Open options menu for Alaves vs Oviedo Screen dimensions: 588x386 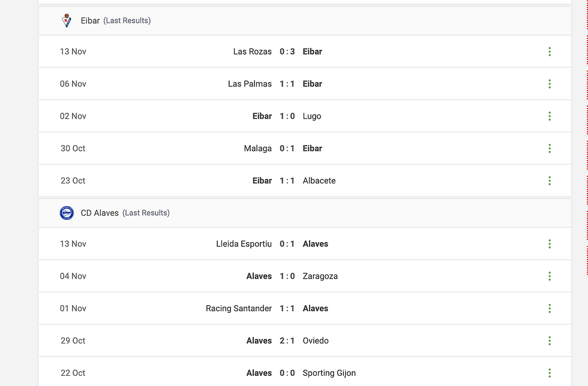coord(550,340)
